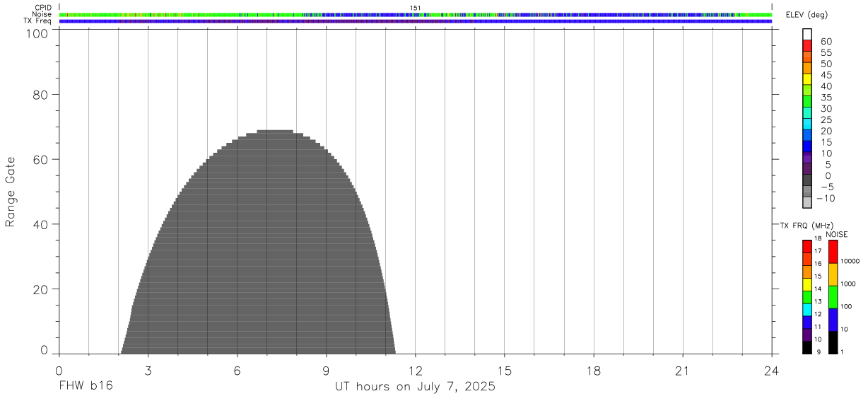The image size is (868, 401).
Task: Click the 'NOISE' colorbar title
Action: pyautogui.click(x=836, y=234)
